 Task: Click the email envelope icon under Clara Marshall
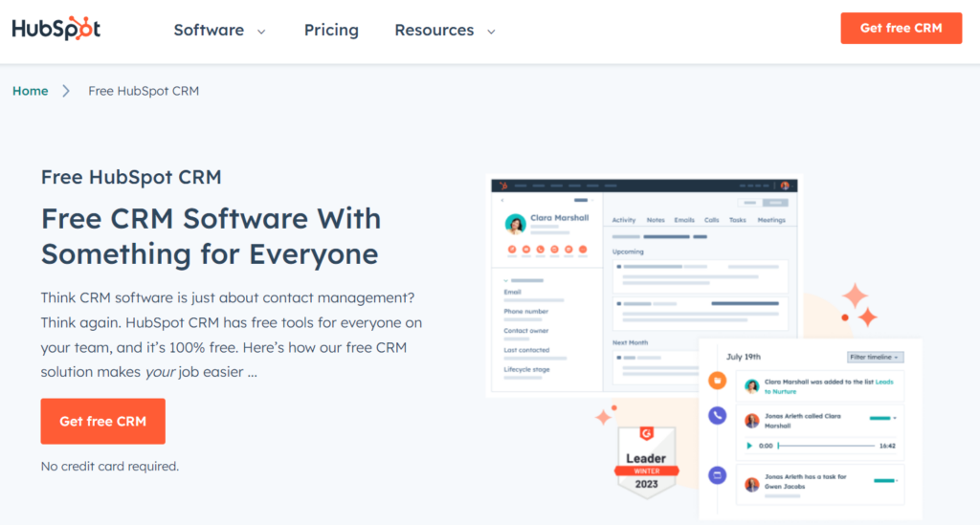click(526, 250)
